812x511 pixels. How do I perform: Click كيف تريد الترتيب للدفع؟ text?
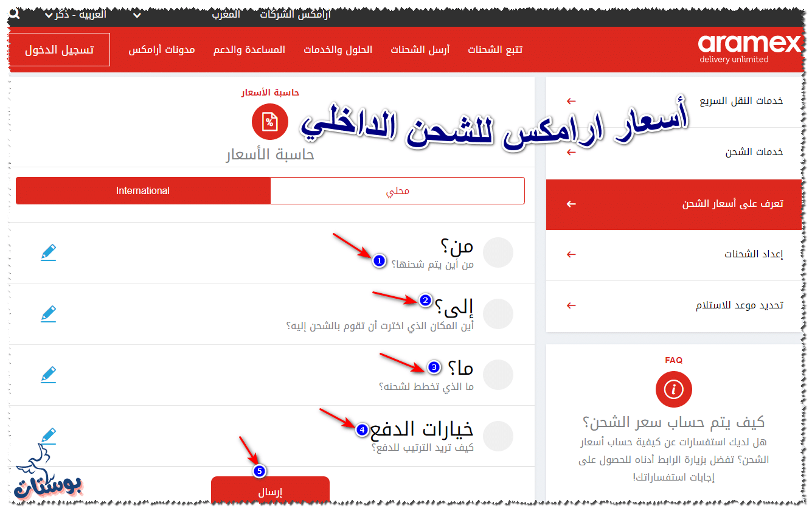pos(423,448)
